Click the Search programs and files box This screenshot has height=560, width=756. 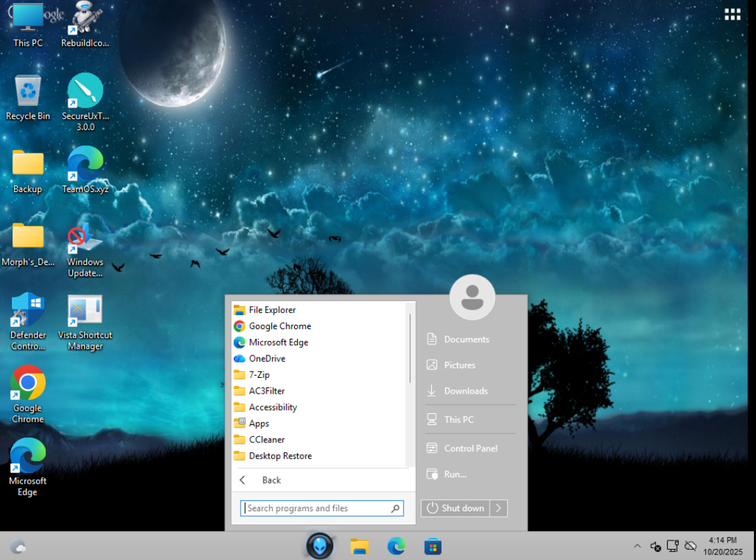pyautogui.click(x=316, y=509)
